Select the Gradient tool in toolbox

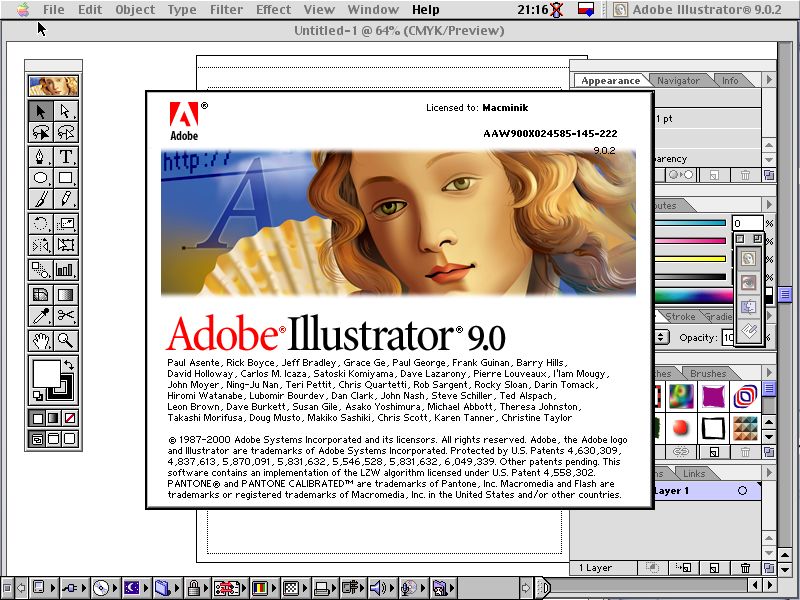(66, 294)
